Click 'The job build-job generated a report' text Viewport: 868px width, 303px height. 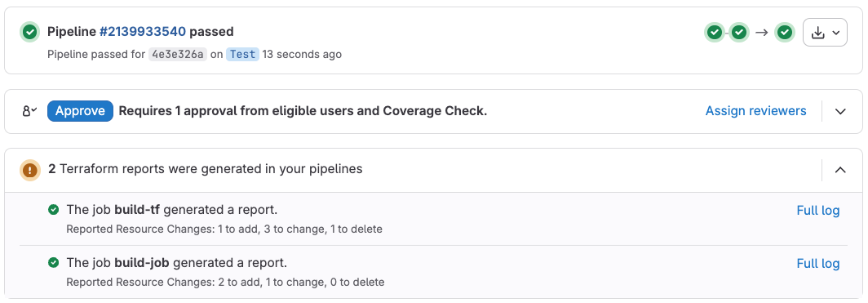(177, 263)
